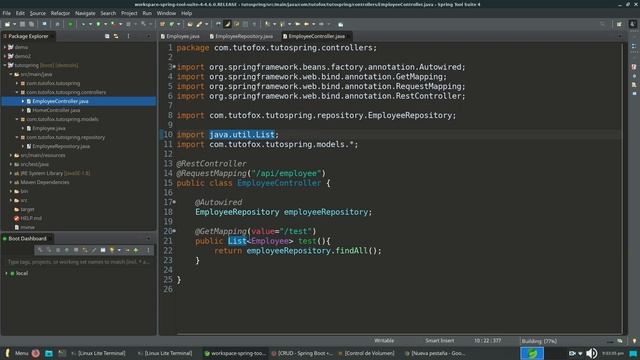Click the New Java Package toolbar icon

(x=162, y=24)
